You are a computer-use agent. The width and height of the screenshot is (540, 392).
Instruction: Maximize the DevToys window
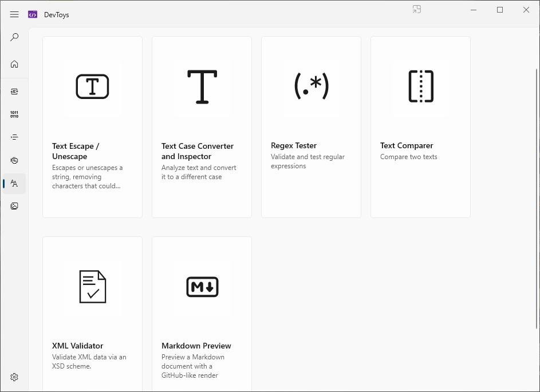coord(500,10)
